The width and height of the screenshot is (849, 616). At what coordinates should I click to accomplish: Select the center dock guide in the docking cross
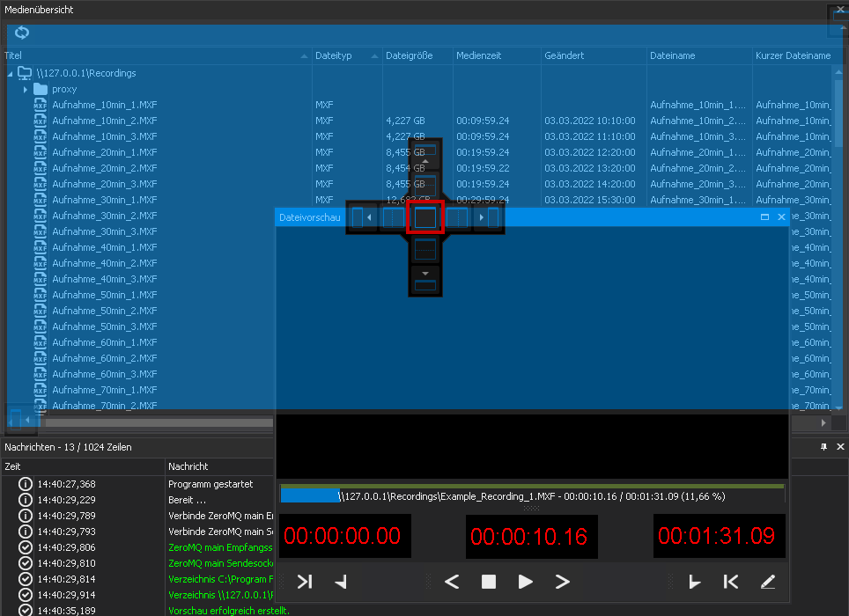[425, 217]
